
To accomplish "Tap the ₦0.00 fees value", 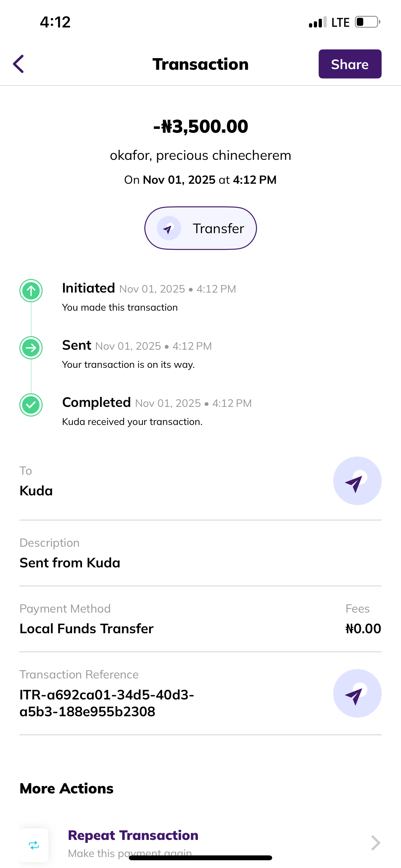I will pyautogui.click(x=363, y=628).
